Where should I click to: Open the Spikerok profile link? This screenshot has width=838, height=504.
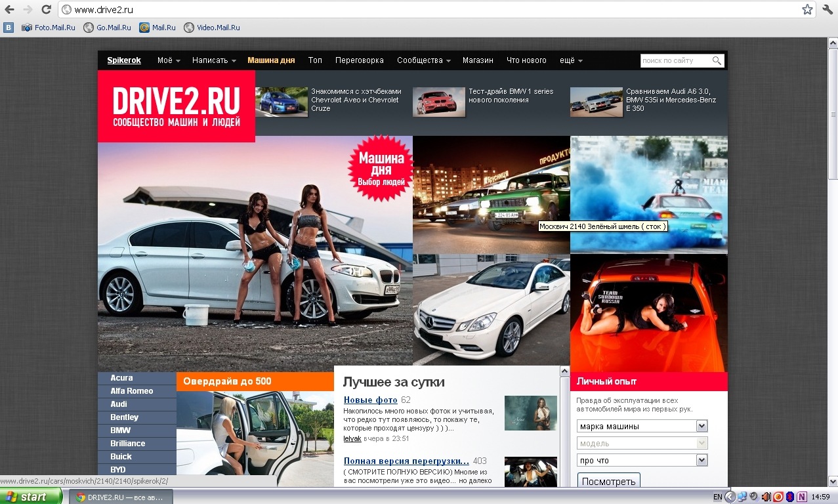(x=124, y=60)
